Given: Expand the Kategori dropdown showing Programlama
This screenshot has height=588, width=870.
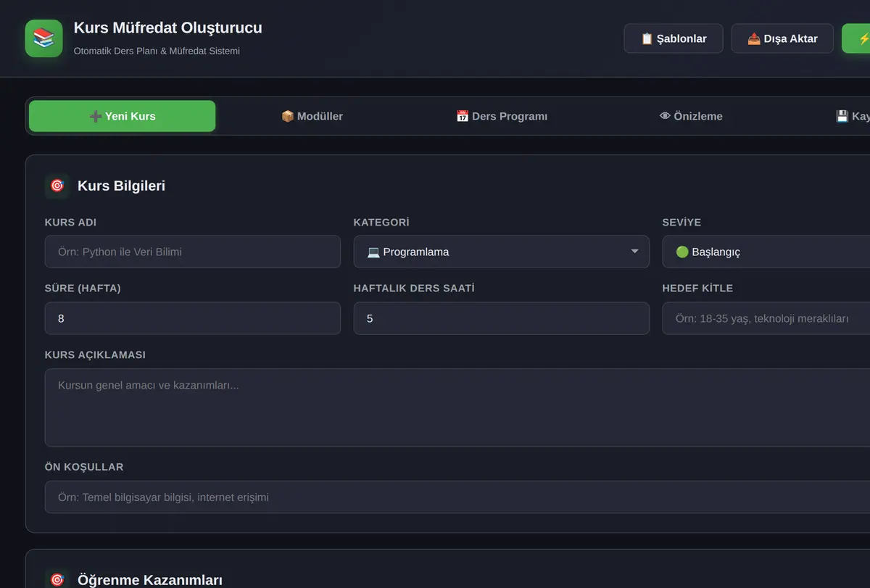Looking at the screenshot, I should (502, 252).
